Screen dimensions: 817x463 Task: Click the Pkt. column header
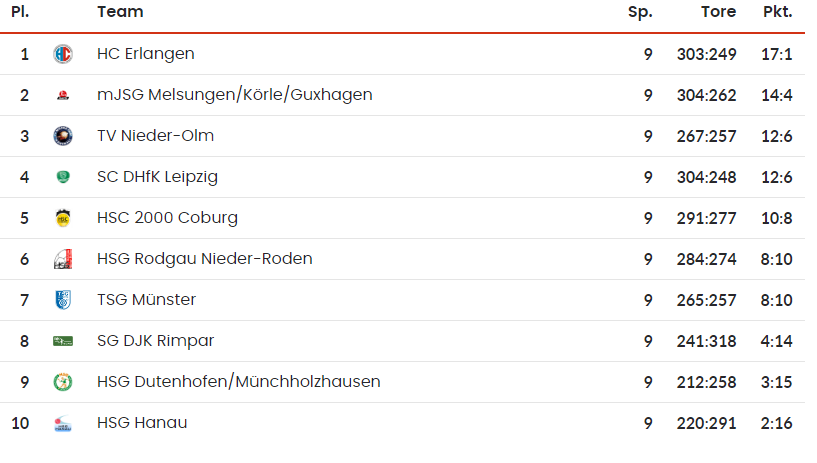777,12
